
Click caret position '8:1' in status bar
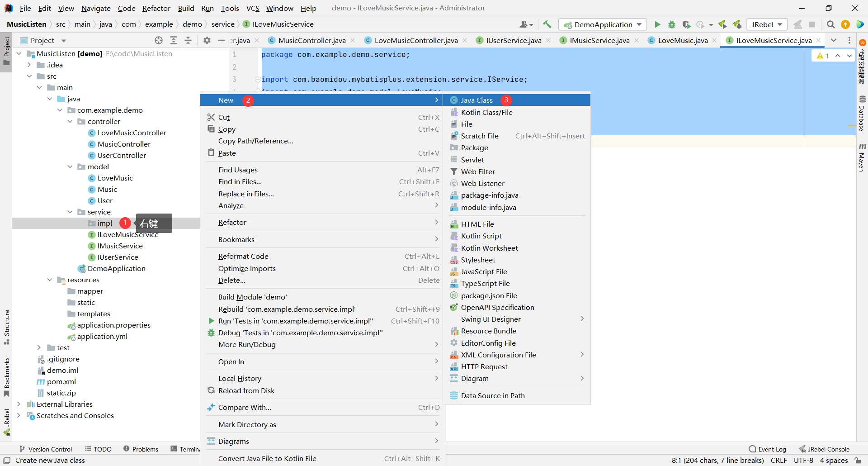[x=717, y=460]
